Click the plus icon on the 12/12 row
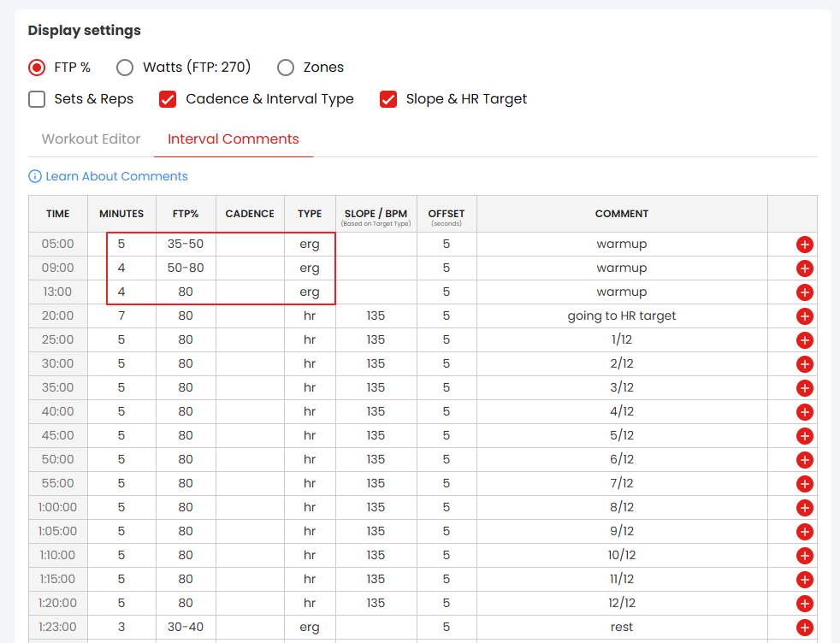 804,604
